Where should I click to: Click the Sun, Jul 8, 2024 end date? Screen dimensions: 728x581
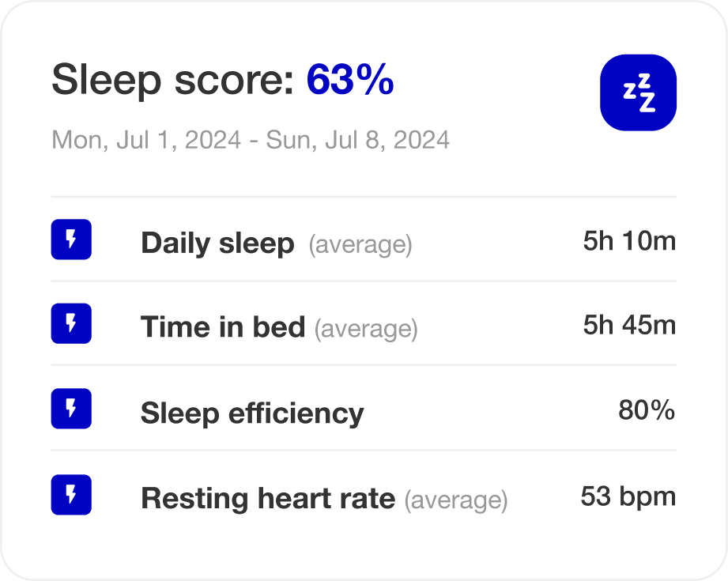(x=358, y=140)
